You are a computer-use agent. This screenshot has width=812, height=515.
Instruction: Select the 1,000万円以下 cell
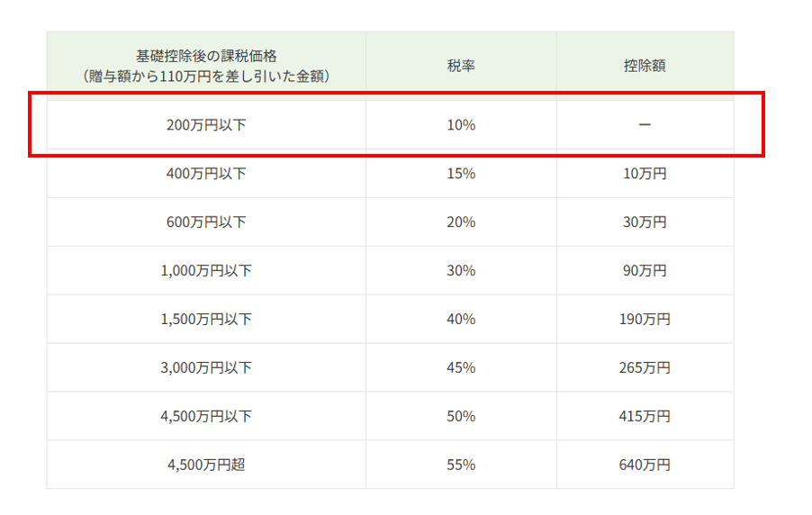coord(206,271)
